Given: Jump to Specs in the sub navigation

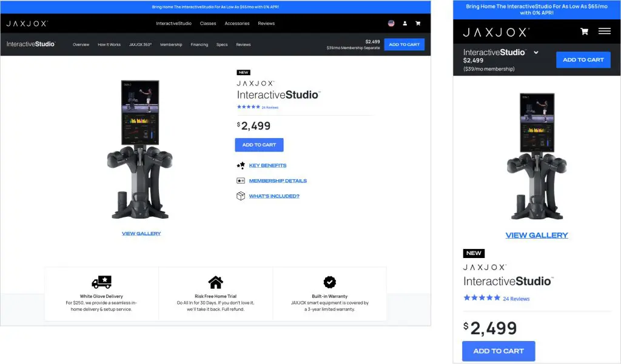Looking at the screenshot, I should [x=222, y=45].
